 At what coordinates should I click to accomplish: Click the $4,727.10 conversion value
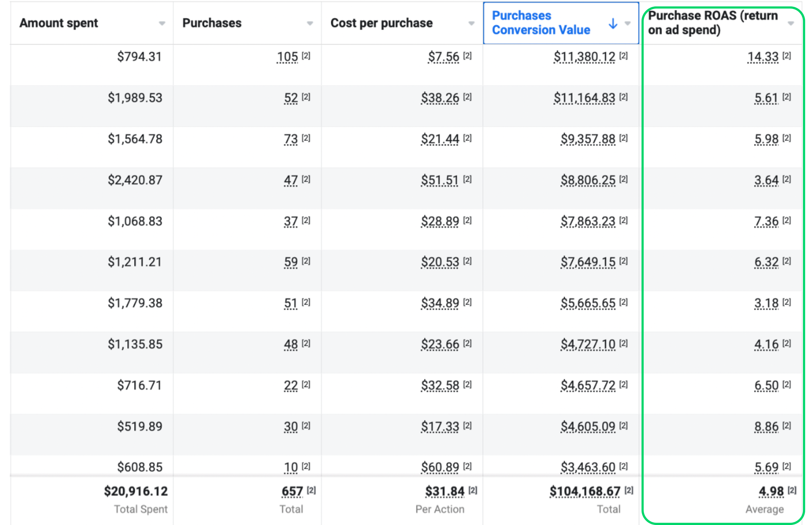tap(588, 344)
